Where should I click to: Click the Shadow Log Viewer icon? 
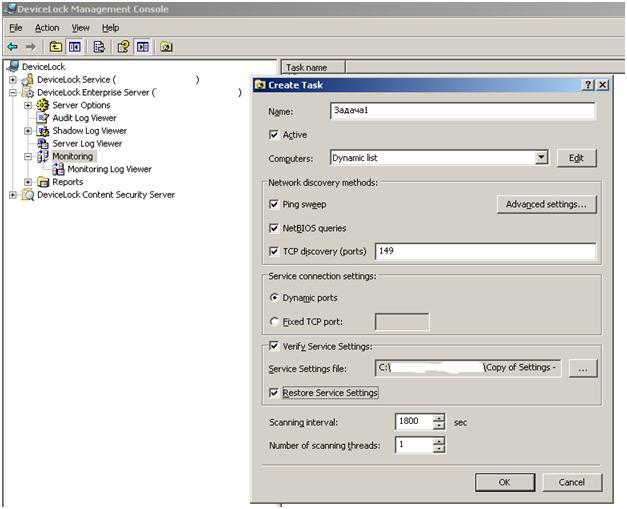[43, 131]
